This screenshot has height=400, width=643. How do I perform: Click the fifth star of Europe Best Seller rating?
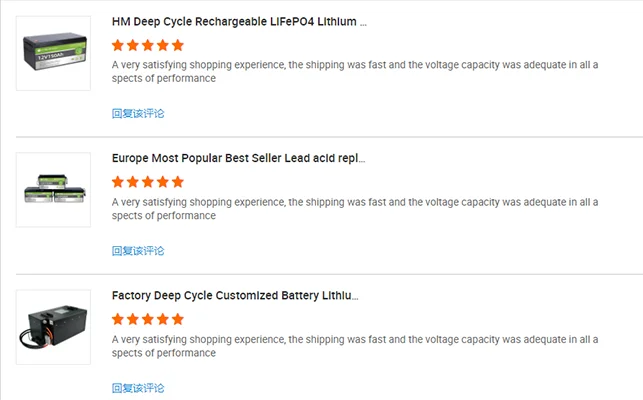tap(178, 182)
